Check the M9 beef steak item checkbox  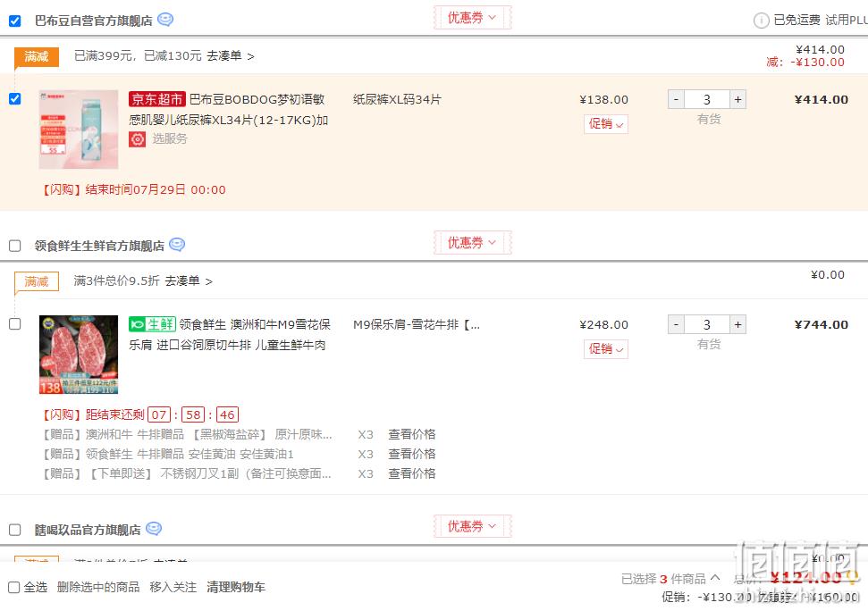[x=15, y=324]
